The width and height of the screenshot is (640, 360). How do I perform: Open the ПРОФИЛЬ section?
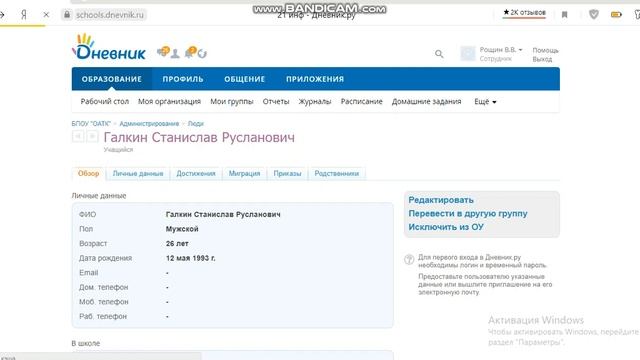(x=183, y=79)
